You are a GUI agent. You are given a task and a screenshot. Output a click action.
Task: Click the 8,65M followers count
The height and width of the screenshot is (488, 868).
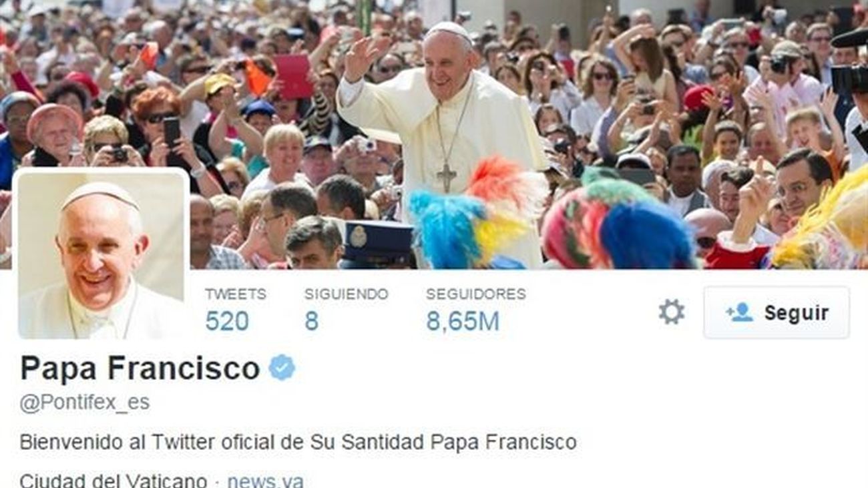tap(463, 321)
